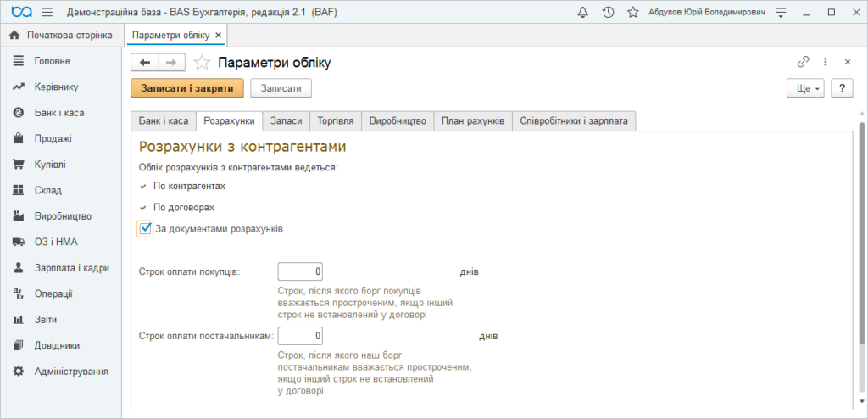
Task: Expand the Ще dropdown menu
Action: pos(805,88)
